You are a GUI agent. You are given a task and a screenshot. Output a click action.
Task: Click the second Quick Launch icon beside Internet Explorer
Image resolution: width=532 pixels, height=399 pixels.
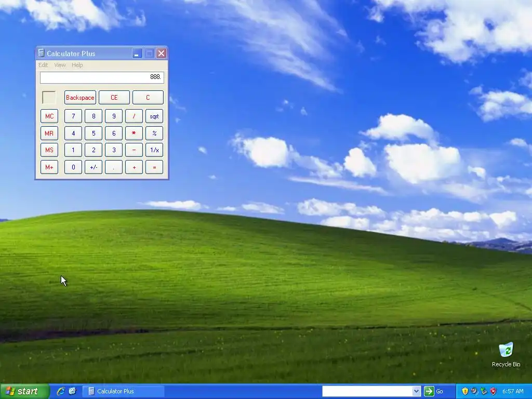(73, 391)
